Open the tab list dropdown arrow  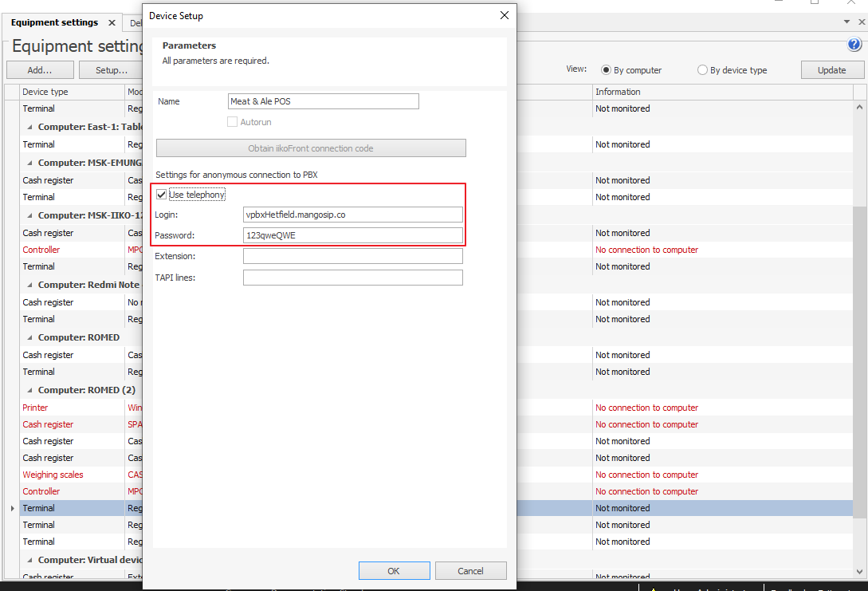(x=847, y=22)
